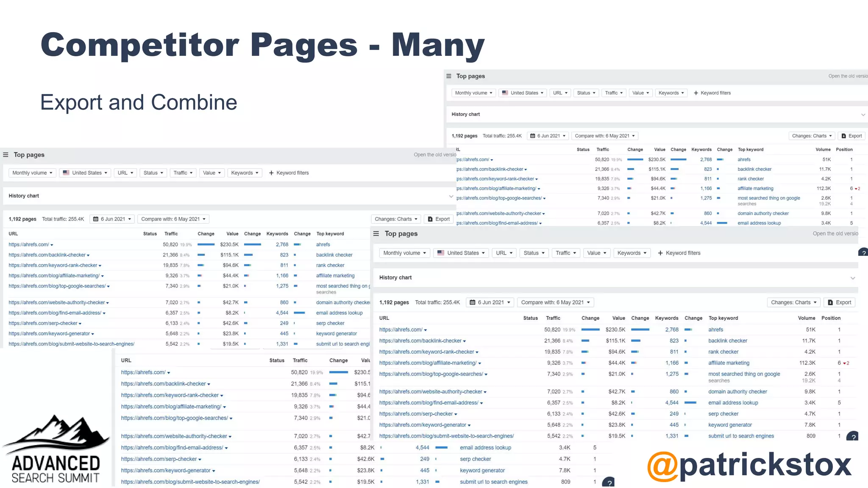The height and width of the screenshot is (488, 868).
Task: Click Export button in top-right panel
Action: (851, 136)
